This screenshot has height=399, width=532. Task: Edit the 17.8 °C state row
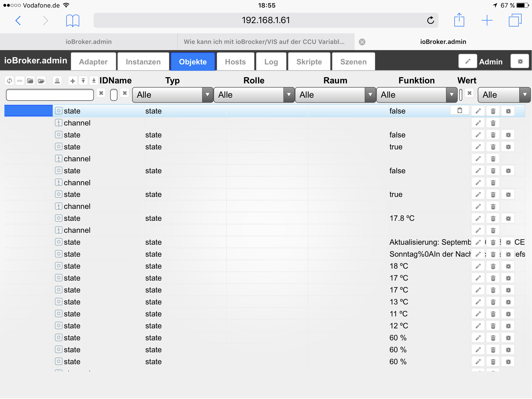click(478, 218)
